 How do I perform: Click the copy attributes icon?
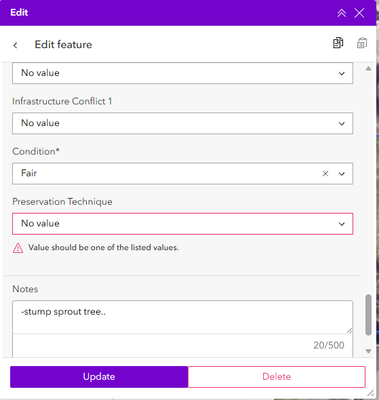click(338, 43)
